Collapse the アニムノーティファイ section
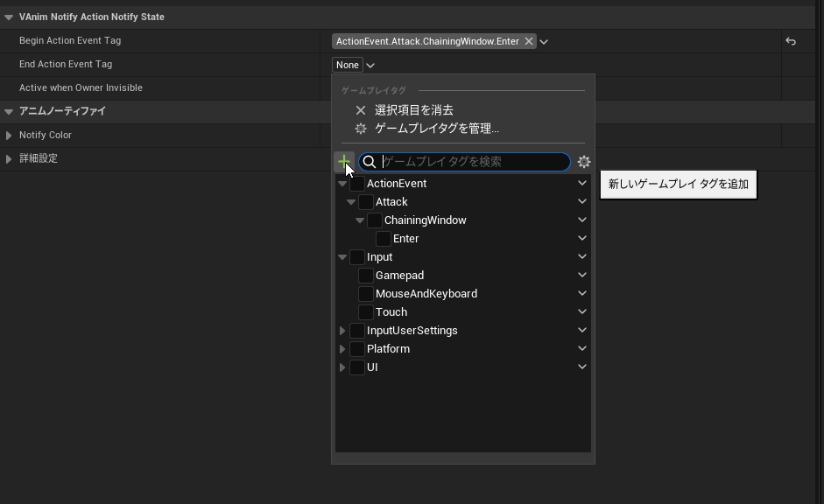824x504 pixels. (9, 112)
